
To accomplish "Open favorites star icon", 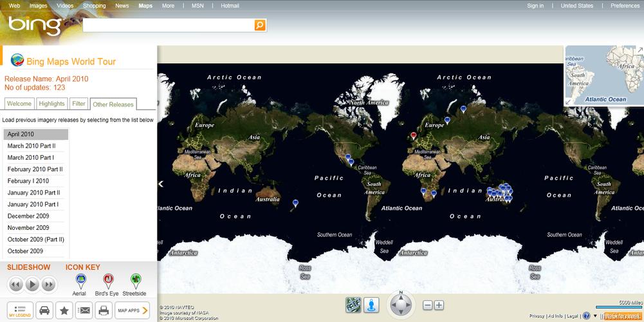I will tap(64, 310).
